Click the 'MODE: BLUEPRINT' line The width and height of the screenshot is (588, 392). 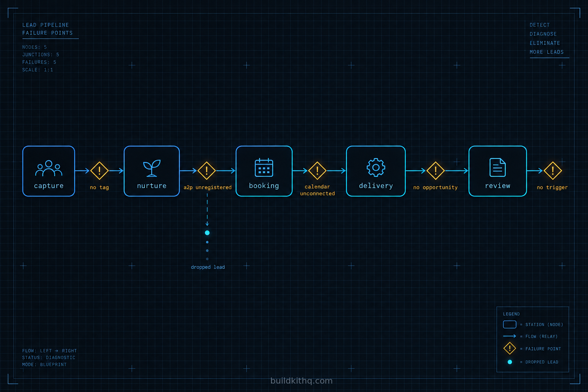[x=44, y=364]
